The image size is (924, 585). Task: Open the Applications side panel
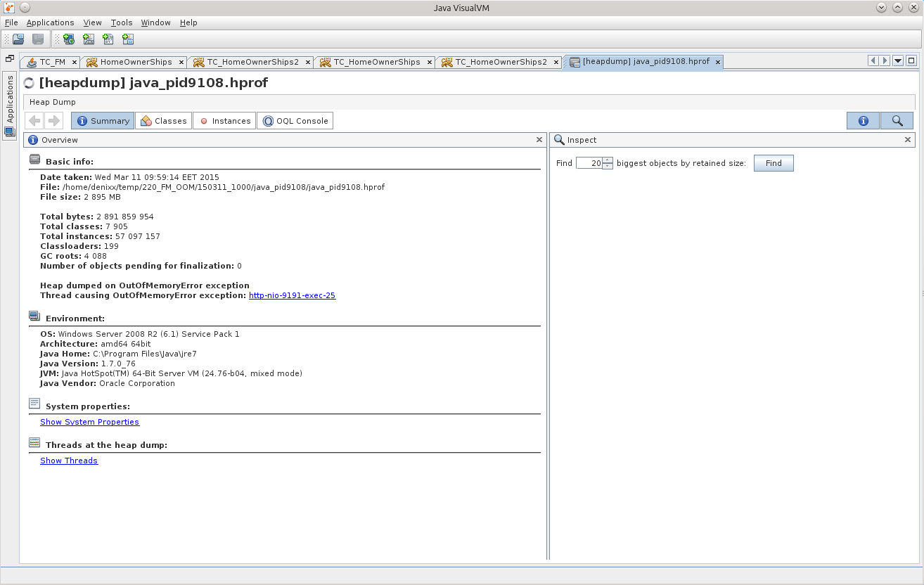pyautogui.click(x=10, y=105)
